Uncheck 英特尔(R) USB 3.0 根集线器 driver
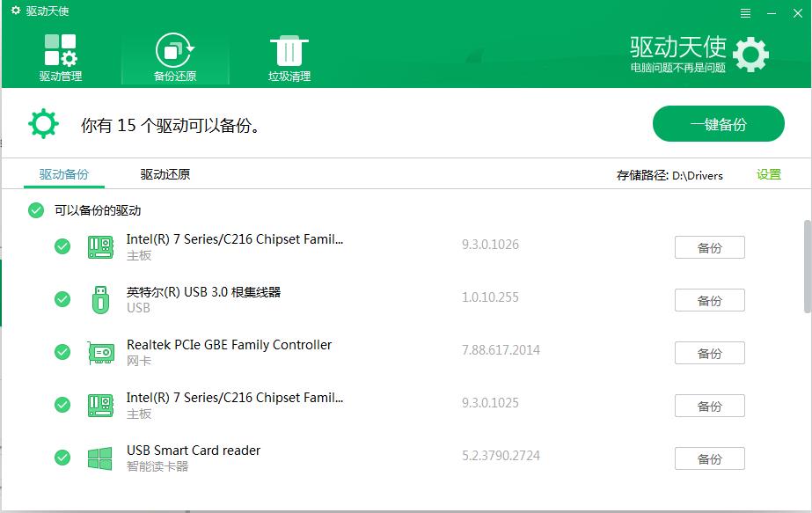 point(62,299)
